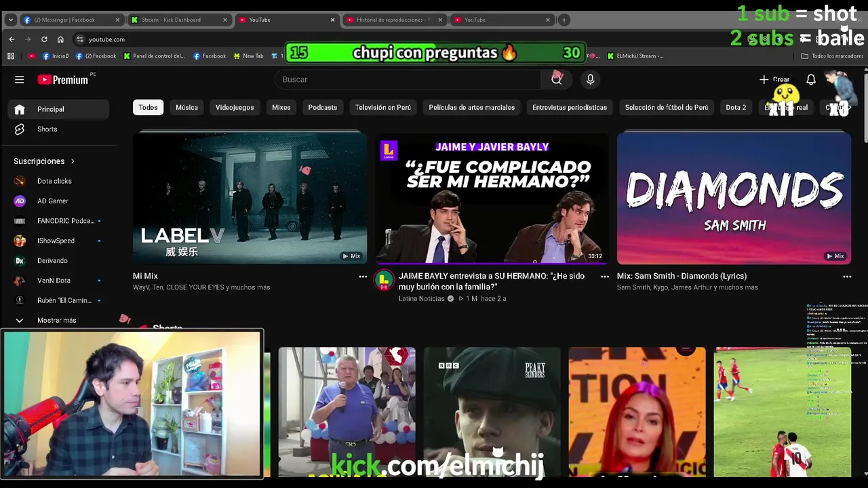Image resolution: width=868 pixels, height=488 pixels.
Task: Select the Dota 2 filter chip
Action: [736, 107]
